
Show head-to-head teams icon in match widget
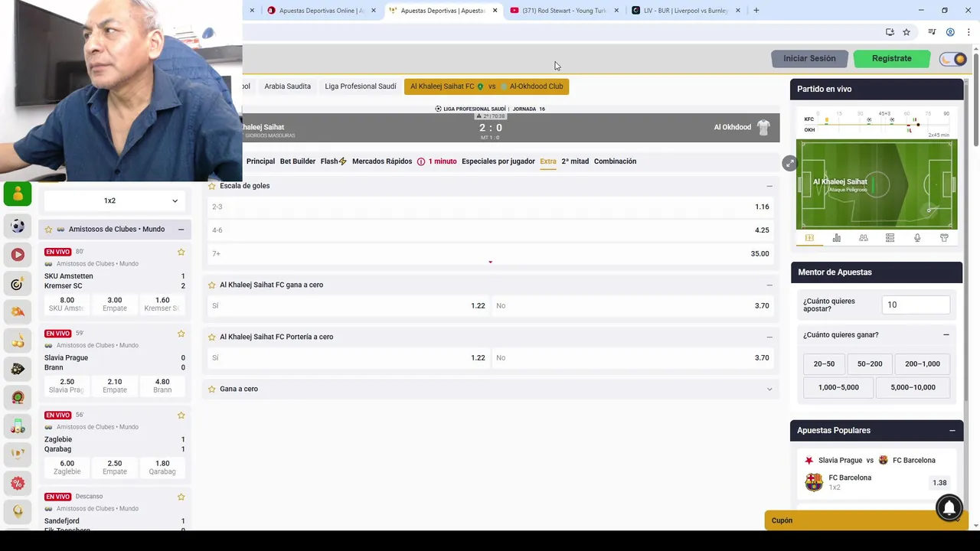863,238
